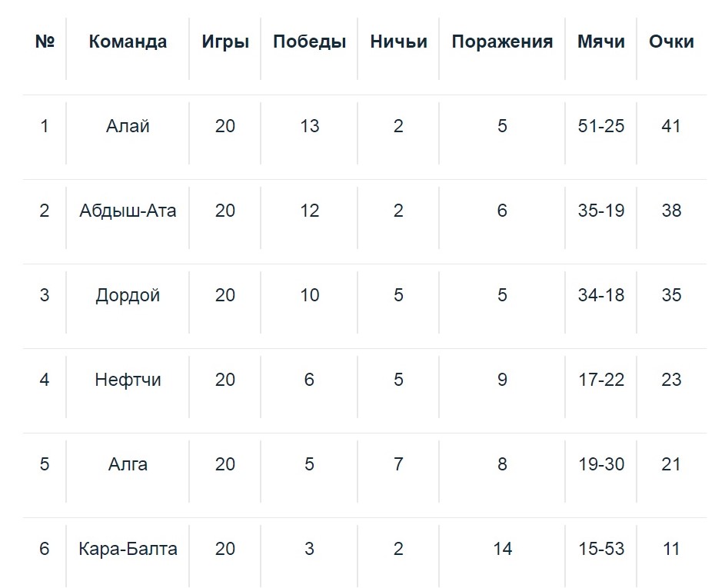This screenshot has width=725, height=588.
Task: Click Дордой's wins value 10
Action: [x=309, y=295]
